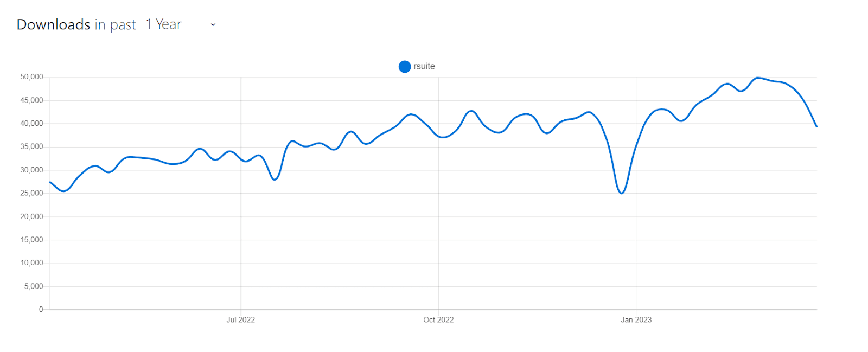Viewport: 868px width, 352px height.
Task: Click the 50,000 y-axis label
Action: pos(31,77)
